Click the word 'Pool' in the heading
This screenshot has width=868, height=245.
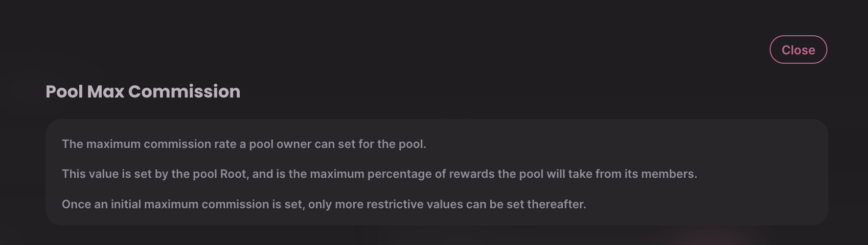coord(64,92)
